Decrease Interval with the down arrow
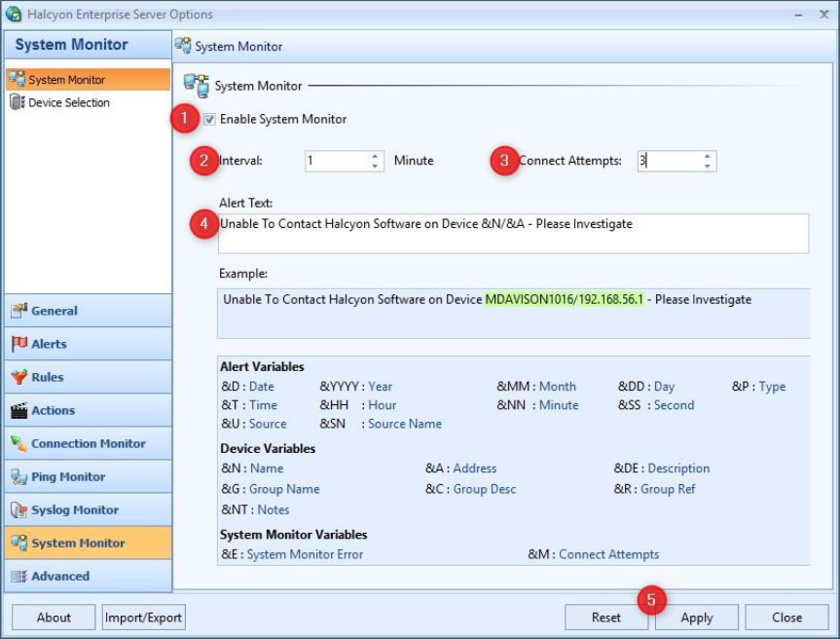 [376, 167]
